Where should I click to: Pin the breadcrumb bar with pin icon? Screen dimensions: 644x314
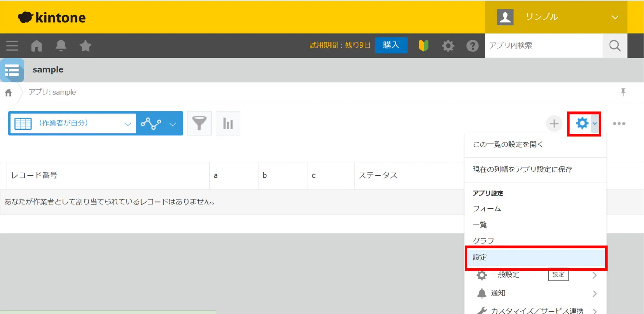point(623,92)
